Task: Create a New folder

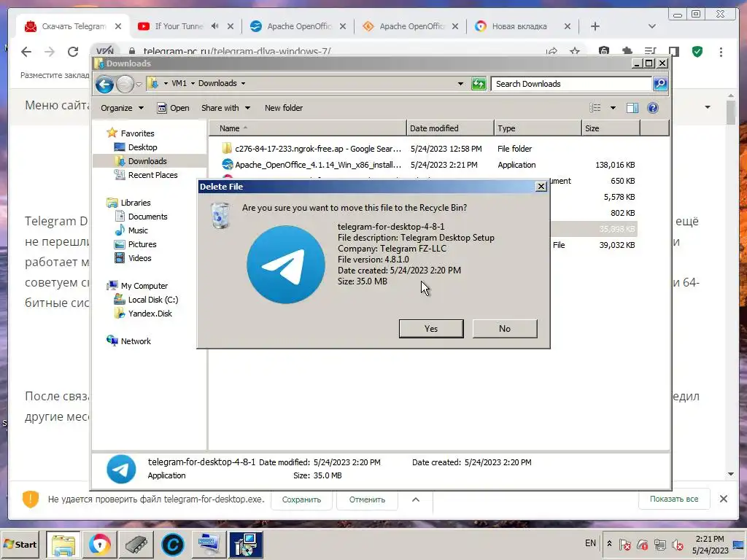Action: 284,108
